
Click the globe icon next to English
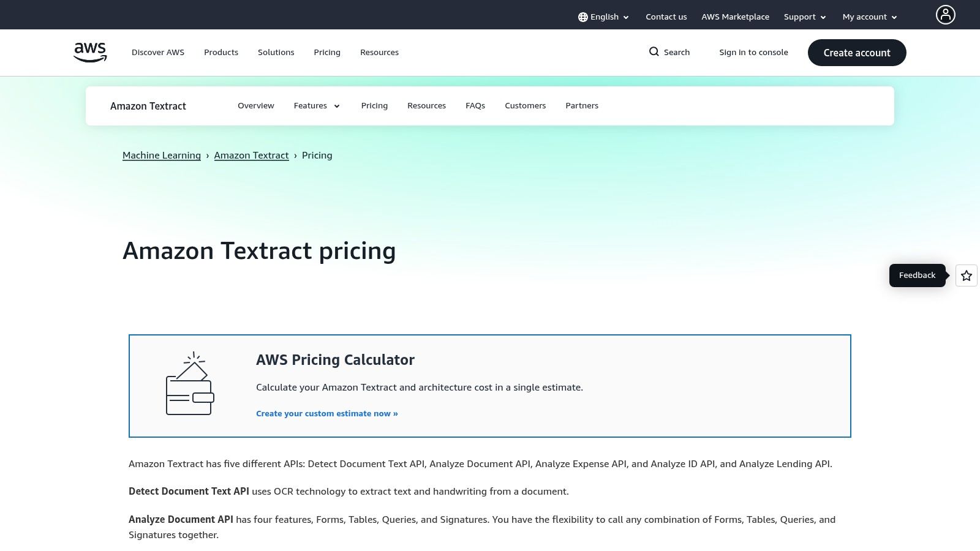click(582, 17)
